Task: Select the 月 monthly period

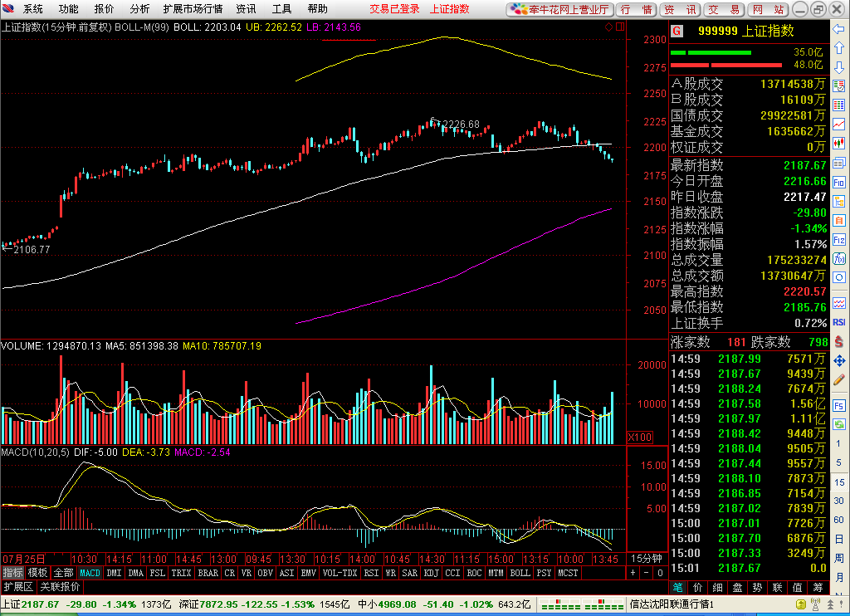Action: tap(839, 577)
